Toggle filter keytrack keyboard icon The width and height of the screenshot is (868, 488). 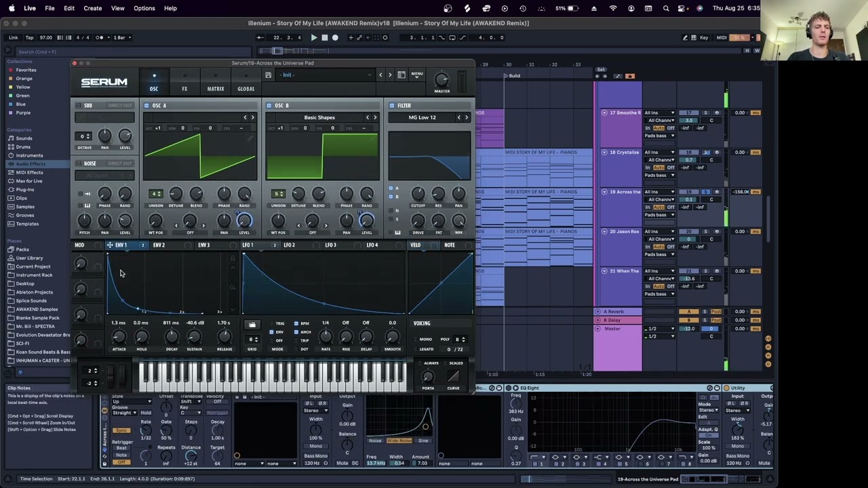397,232
